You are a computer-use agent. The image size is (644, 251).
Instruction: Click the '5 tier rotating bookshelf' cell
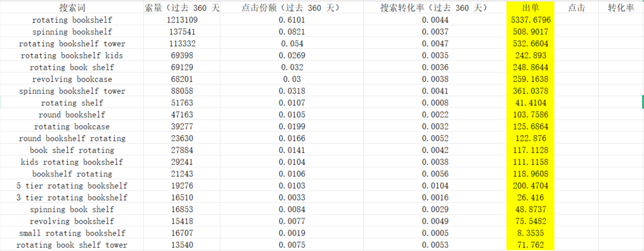tap(72, 186)
